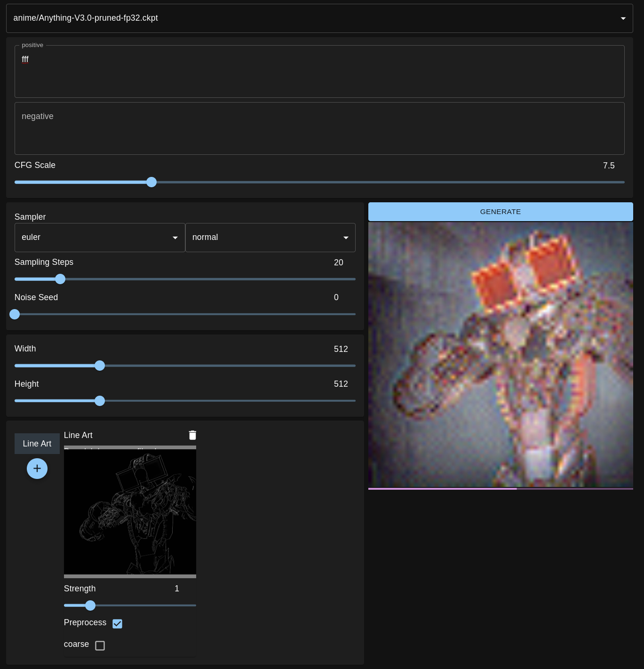Image resolution: width=644 pixels, height=669 pixels.
Task: Click the CFG Scale slider handle
Action: point(151,182)
